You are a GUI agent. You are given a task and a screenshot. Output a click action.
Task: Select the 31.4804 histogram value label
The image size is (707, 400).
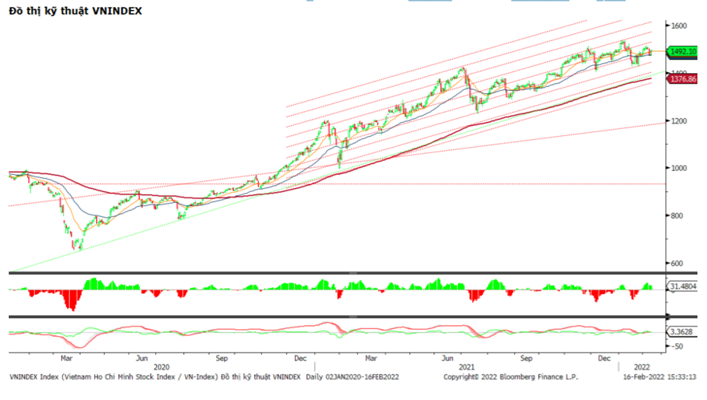[x=684, y=287]
